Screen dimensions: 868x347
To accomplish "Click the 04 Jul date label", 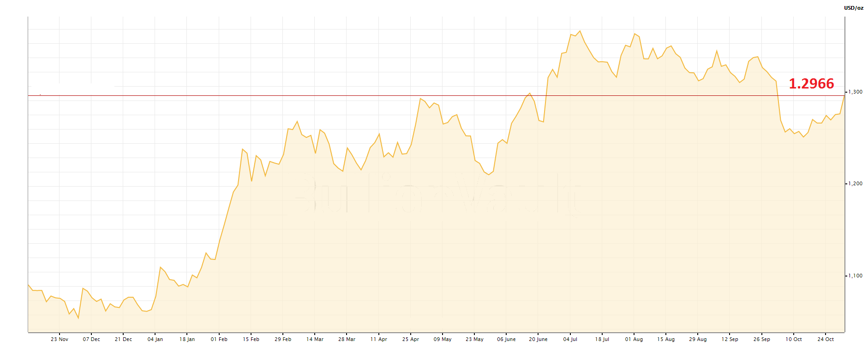I will (570, 339).
